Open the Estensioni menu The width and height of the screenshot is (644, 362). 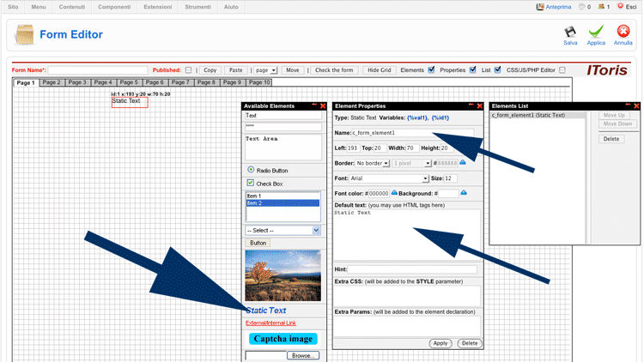click(158, 7)
